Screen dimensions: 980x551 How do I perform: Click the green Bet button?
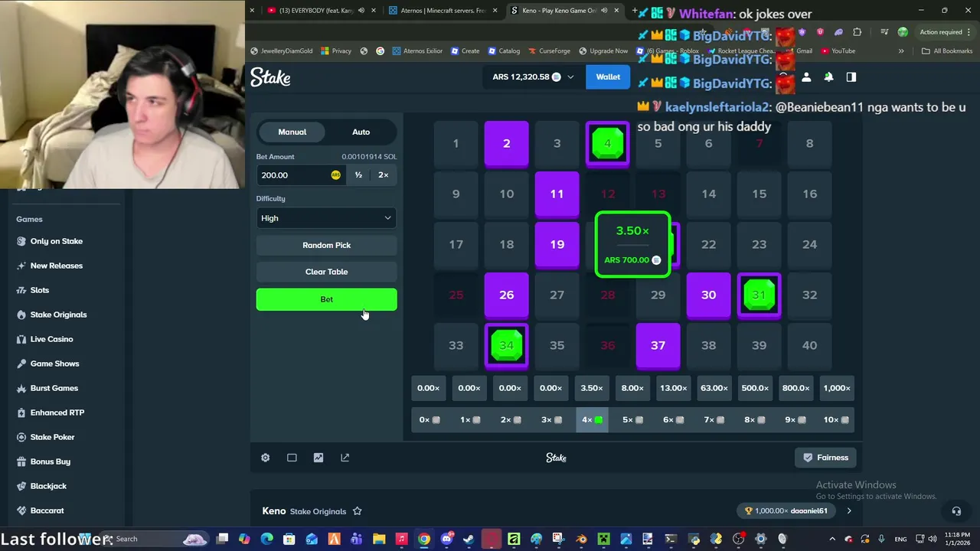(326, 299)
